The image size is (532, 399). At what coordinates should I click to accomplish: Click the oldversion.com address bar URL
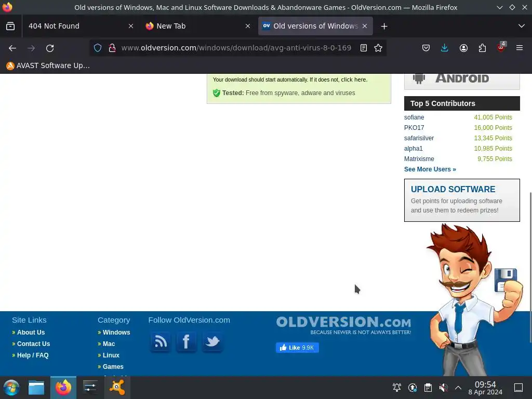click(236, 48)
